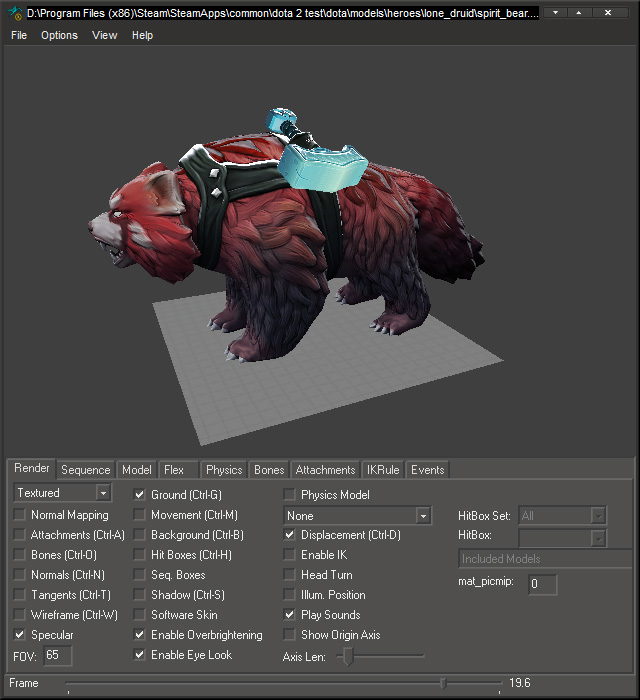Click the bear model in the viewport

click(286, 237)
